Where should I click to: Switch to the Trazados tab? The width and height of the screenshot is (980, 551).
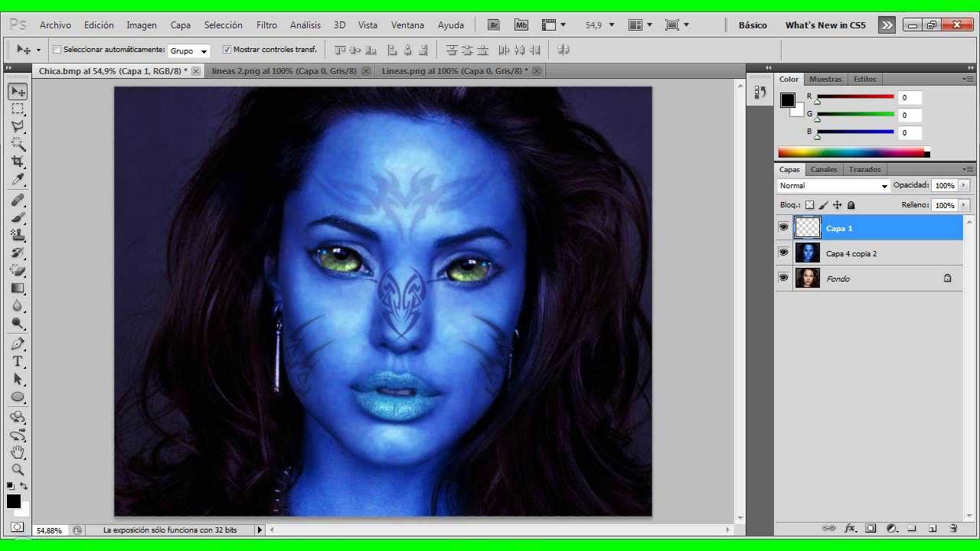click(x=864, y=170)
